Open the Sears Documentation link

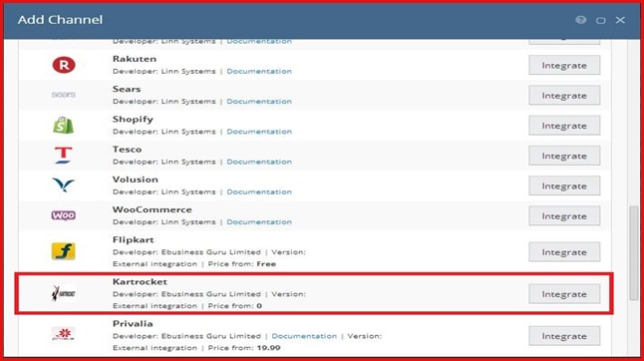pyautogui.click(x=259, y=102)
